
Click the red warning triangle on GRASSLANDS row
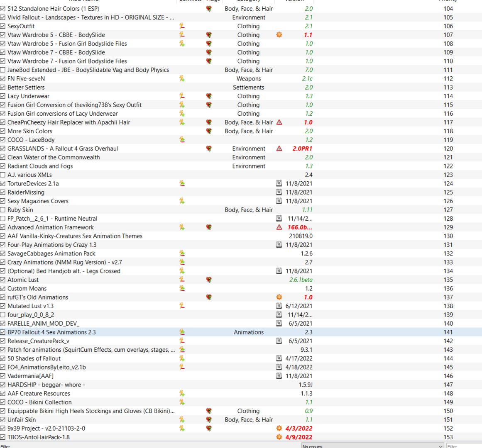click(x=279, y=149)
